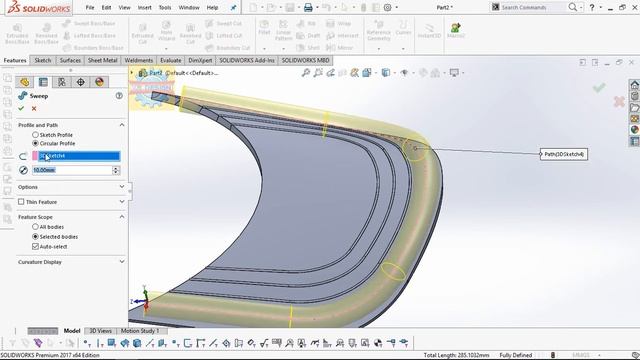Switch to the Motion Study 1 tab

point(140,331)
